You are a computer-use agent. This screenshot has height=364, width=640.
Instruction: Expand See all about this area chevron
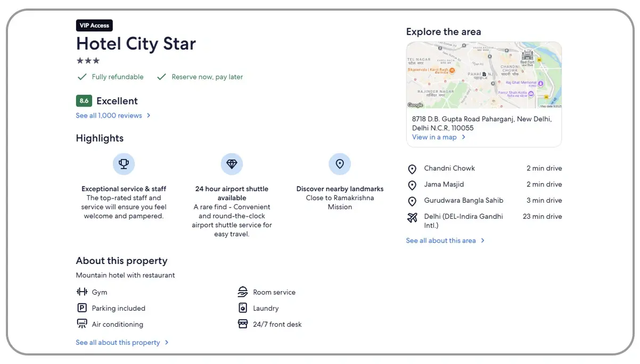[482, 240]
